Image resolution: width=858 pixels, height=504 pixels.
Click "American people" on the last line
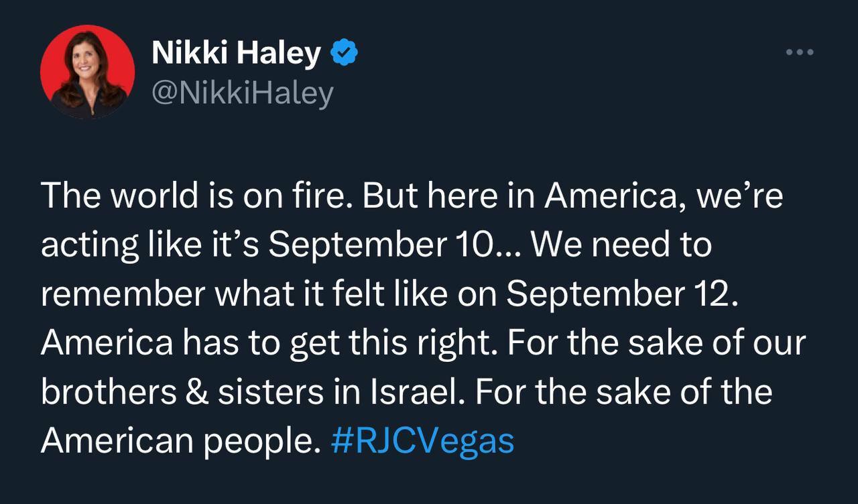coord(176,441)
